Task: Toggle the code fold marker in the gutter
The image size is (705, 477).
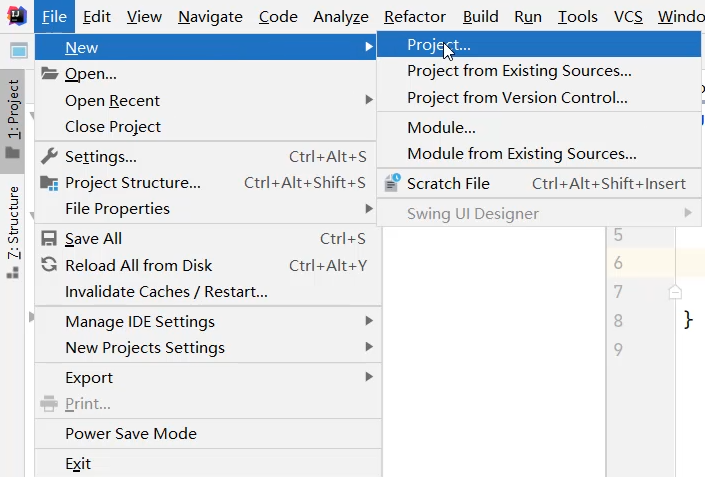Action: pyautogui.click(x=675, y=292)
